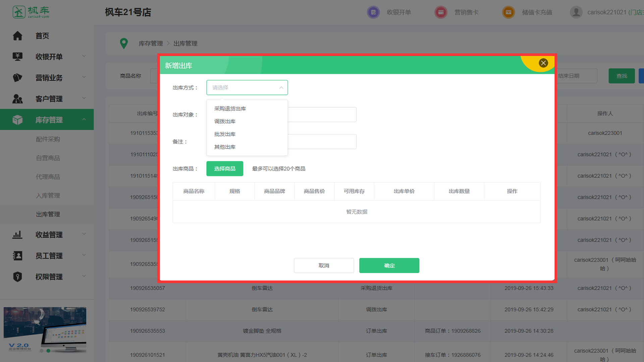Pick 其他出库 from the dropdown options
Screen dimensions: 644x362
pyautogui.click(x=225, y=147)
